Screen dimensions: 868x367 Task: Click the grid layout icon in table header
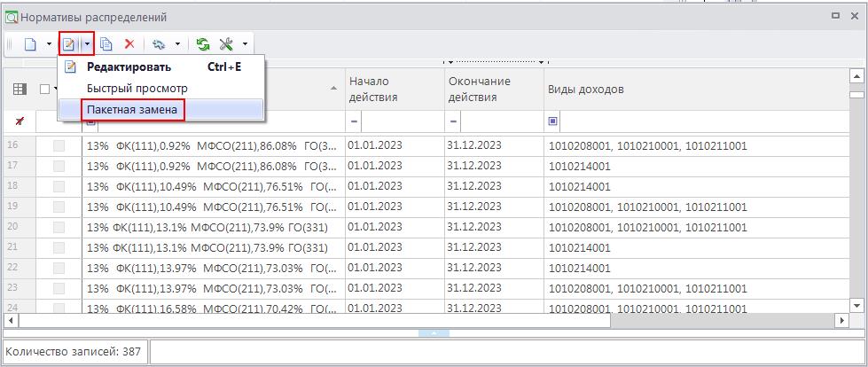(20, 89)
